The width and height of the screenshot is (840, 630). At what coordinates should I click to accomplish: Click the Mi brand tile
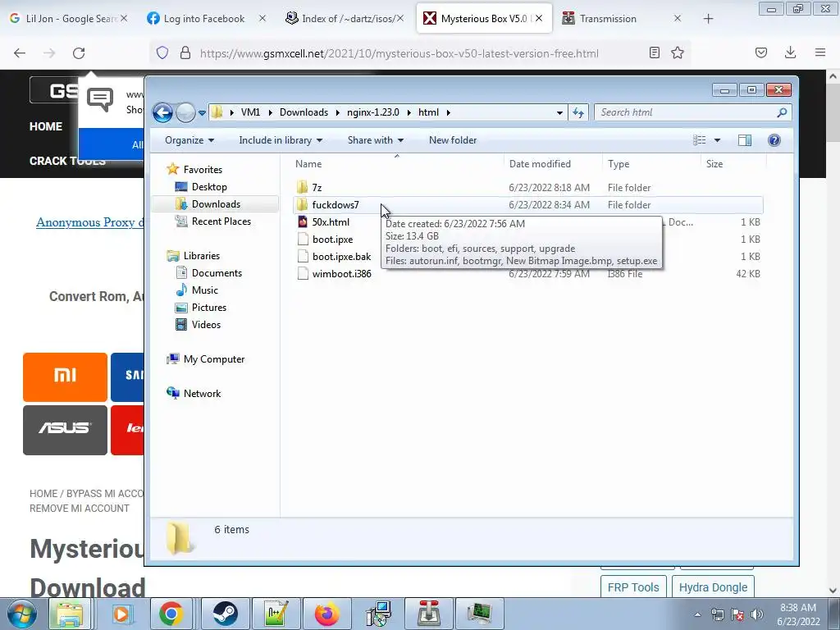click(x=65, y=377)
